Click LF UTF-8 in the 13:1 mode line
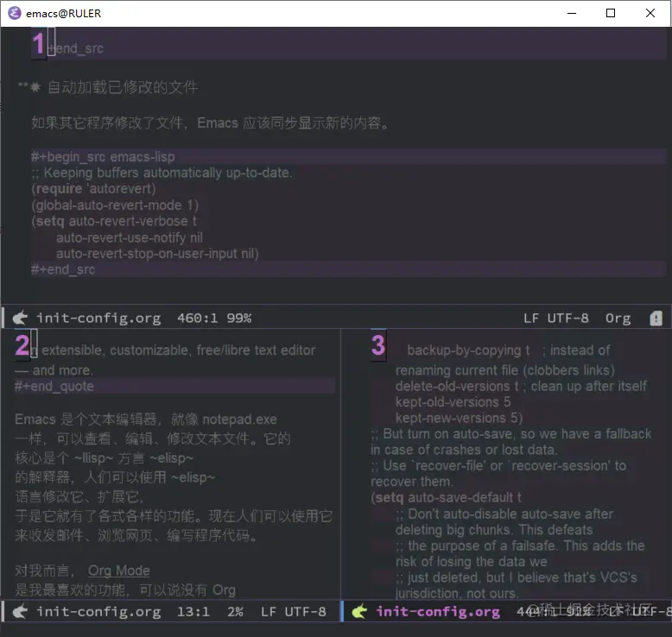672x637 pixels. [294, 612]
